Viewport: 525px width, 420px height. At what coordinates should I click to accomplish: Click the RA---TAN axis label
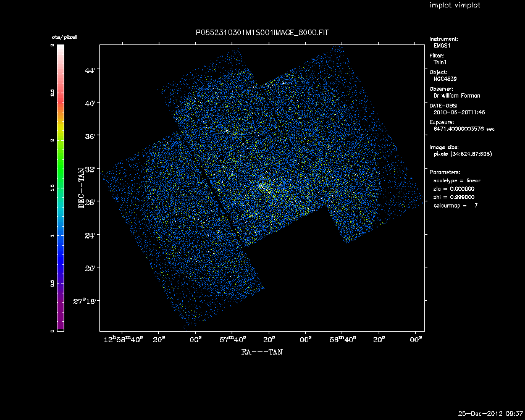click(262, 352)
